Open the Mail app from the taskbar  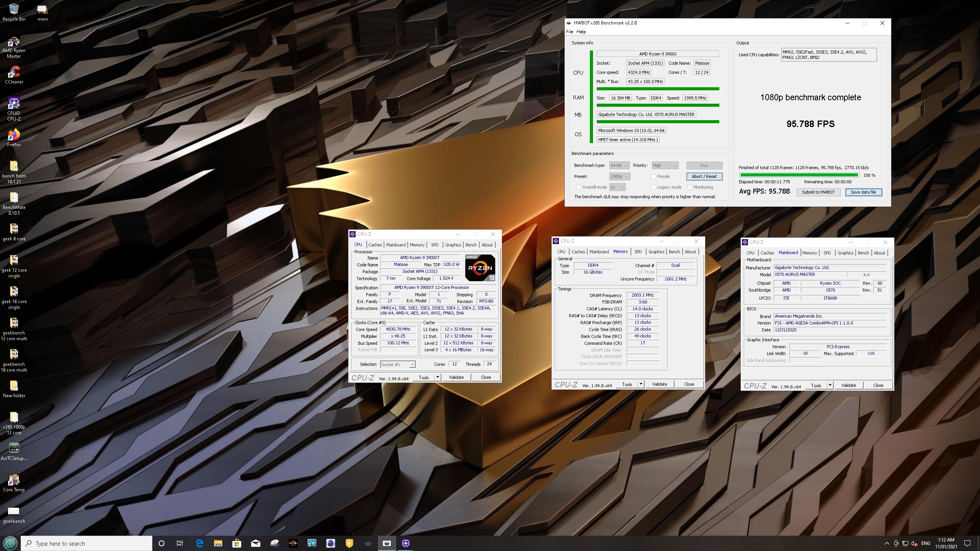[x=255, y=543]
